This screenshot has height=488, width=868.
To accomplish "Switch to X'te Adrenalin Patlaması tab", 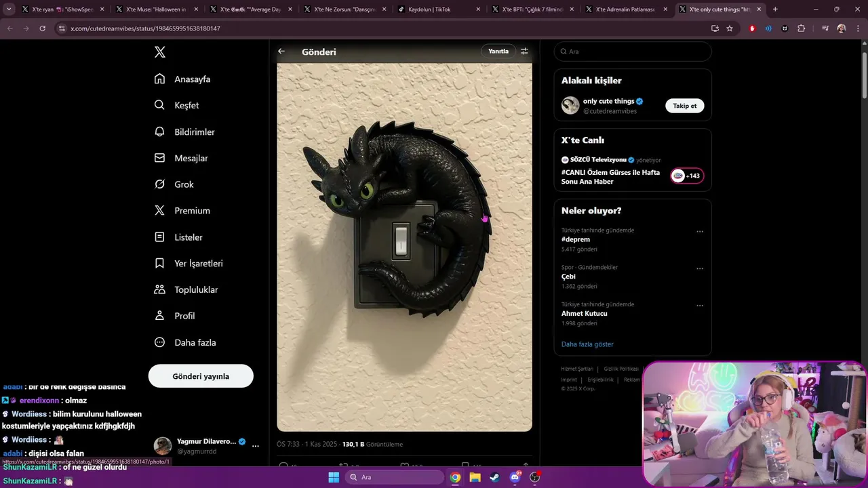I will [627, 9].
